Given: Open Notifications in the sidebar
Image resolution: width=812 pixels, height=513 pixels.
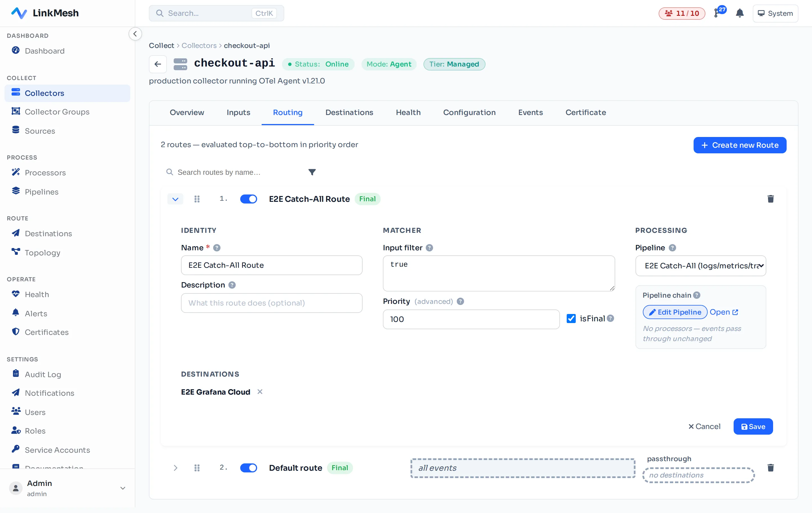Looking at the screenshot, I should tap(67, 393).
